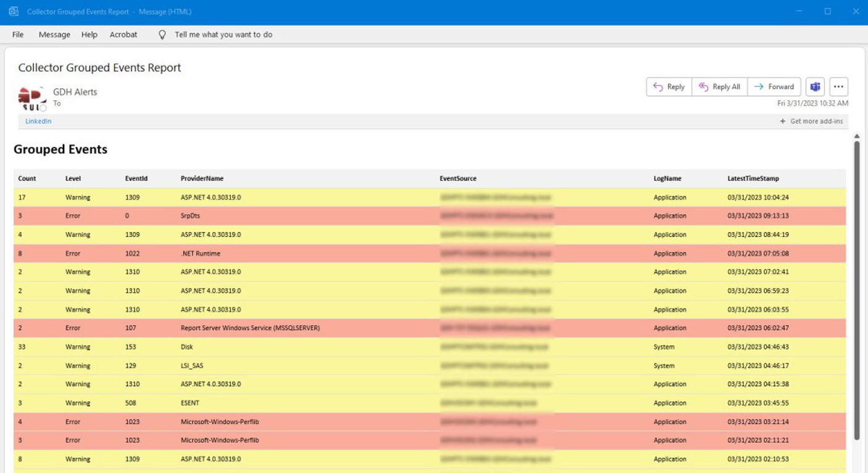Click Error level in .NET Runtime row
This screenshot has width=868, height=473.
click(73, 254)
